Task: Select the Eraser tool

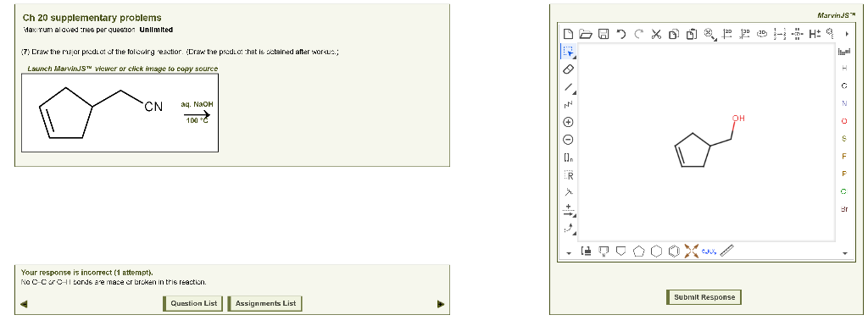Action: 569,69
